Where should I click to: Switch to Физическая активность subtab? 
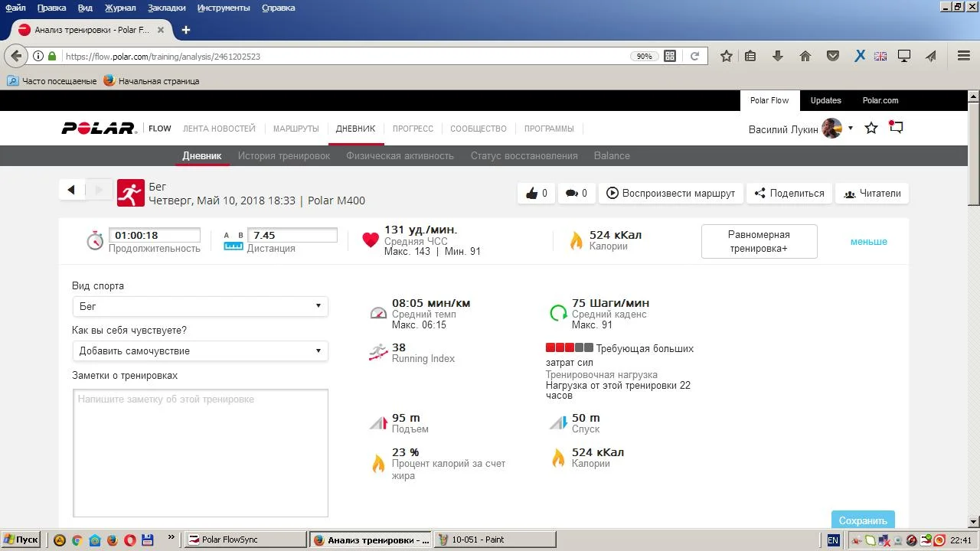pos(400,155)
